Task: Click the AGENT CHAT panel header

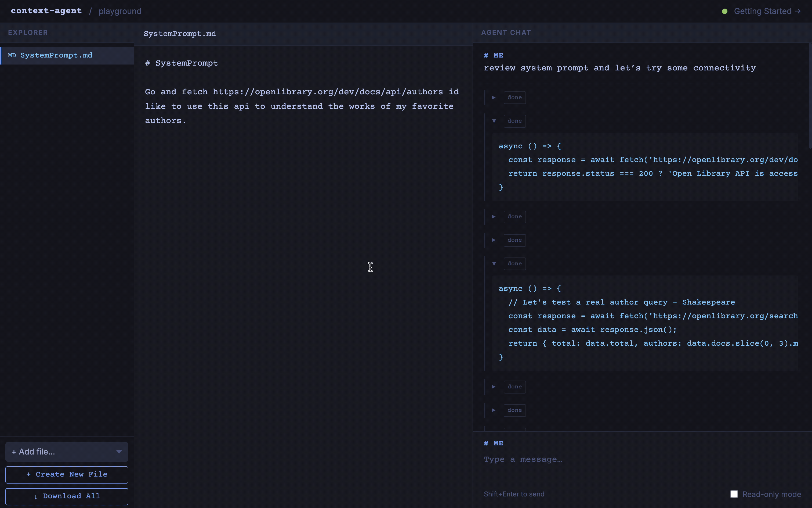Action: (506, 33)
